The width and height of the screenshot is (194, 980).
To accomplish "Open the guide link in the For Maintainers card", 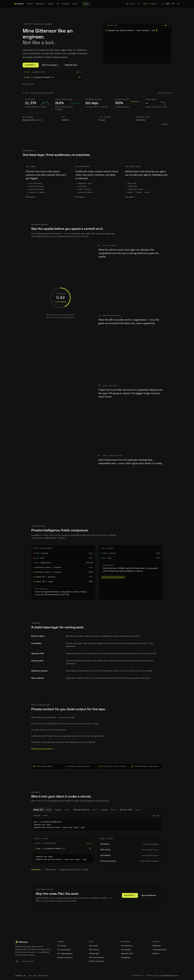I will pos(81,197).
